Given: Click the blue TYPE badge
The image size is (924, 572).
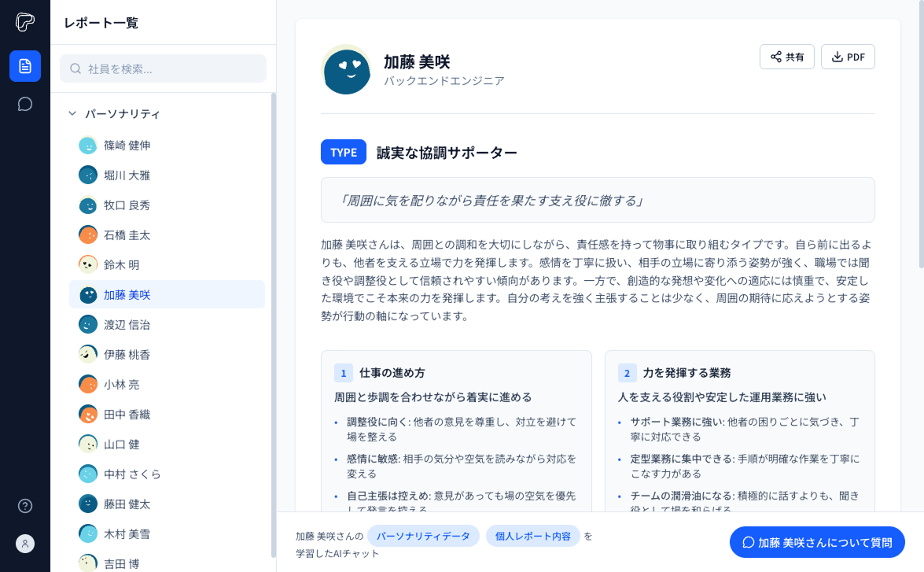Looking at the screenshot, I should tap(344, 152).
